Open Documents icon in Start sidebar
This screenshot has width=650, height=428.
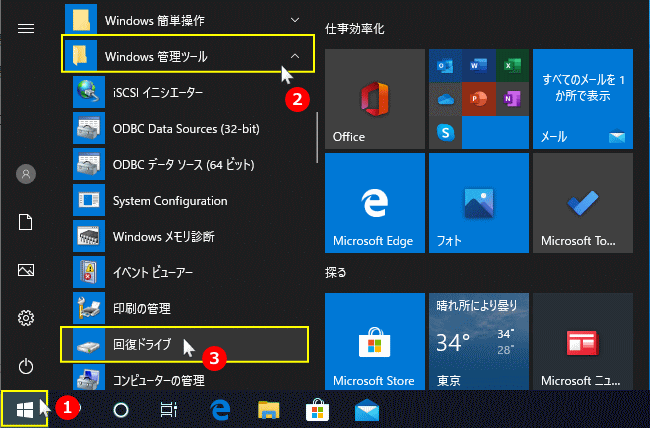[26, 222]
